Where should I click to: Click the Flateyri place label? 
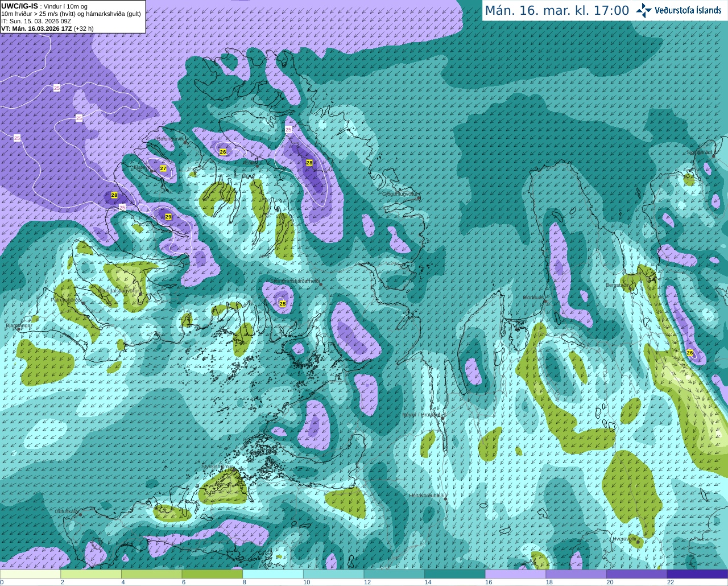141,167
